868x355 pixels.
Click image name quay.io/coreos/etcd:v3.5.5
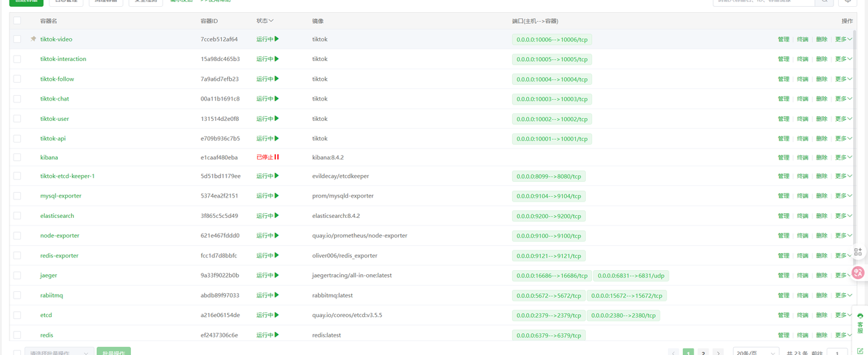click(347, 315)
